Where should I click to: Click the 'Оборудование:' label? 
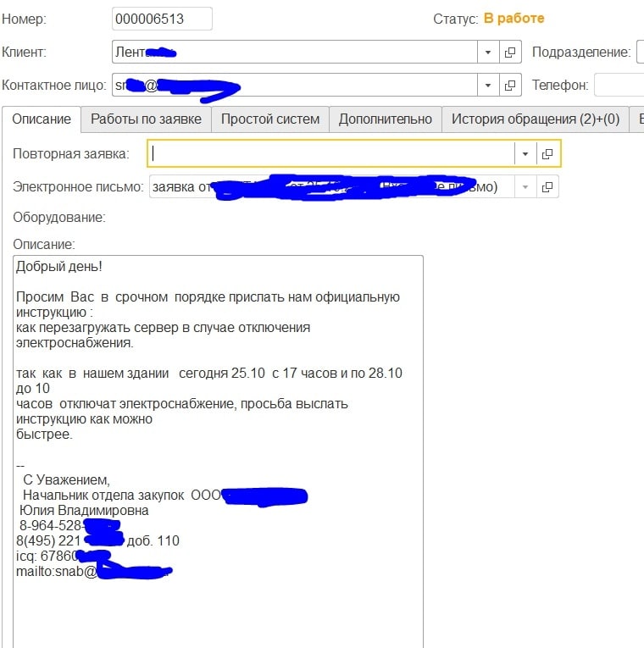click(x=59, y=218)
